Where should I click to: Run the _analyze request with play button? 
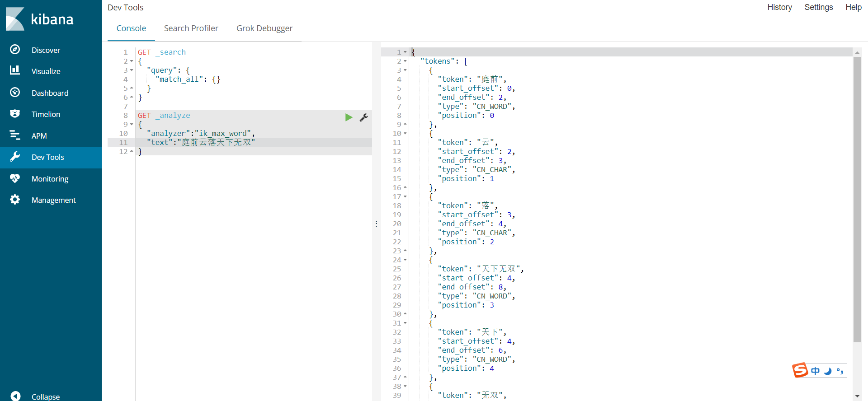(x=349, y=117)
